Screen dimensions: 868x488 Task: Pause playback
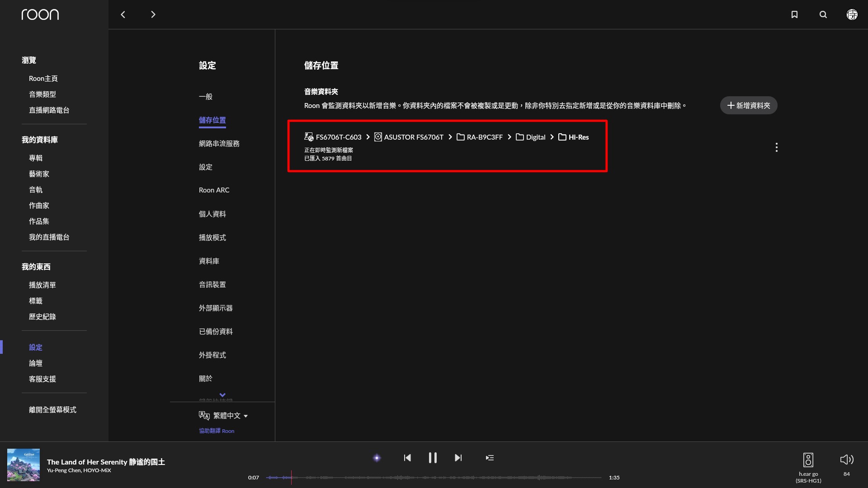(x=433, y=458)
